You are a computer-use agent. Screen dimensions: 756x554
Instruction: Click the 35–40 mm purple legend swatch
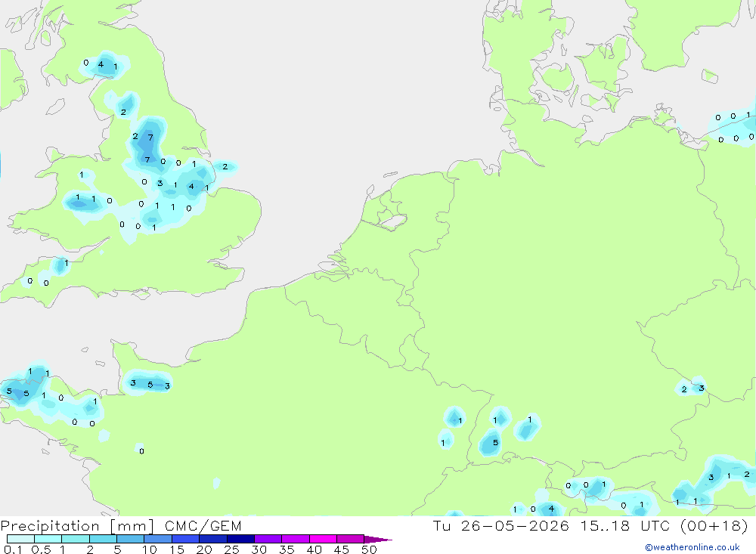[x=295, y=539]
